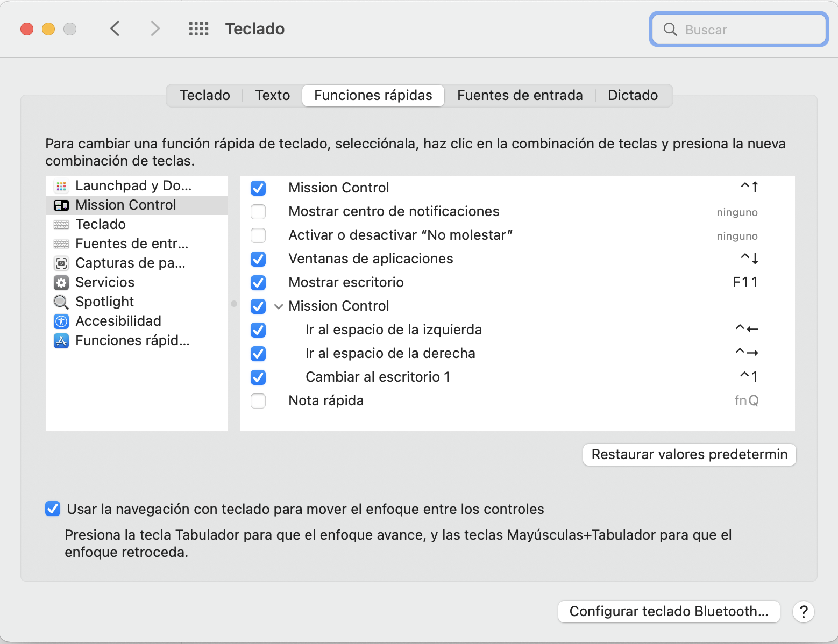
Task: Select the Servicios gear icon
Action: [61, 283]
